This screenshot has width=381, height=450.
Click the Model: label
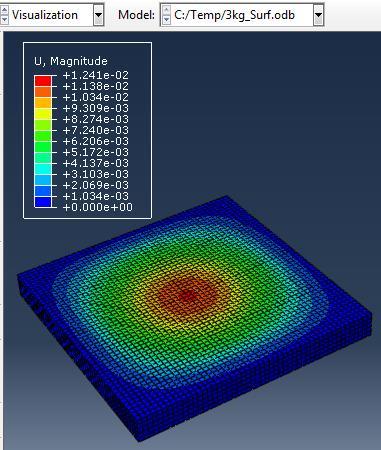137,15
